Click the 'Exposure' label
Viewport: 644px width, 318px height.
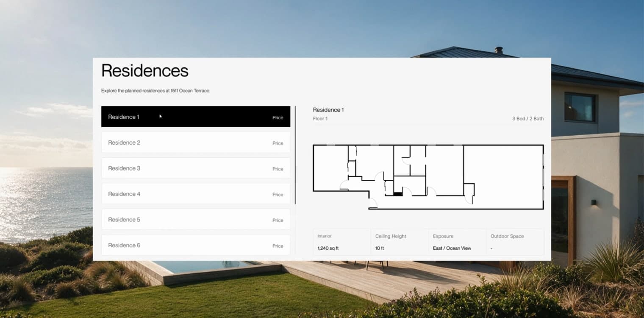coord(443,236)
